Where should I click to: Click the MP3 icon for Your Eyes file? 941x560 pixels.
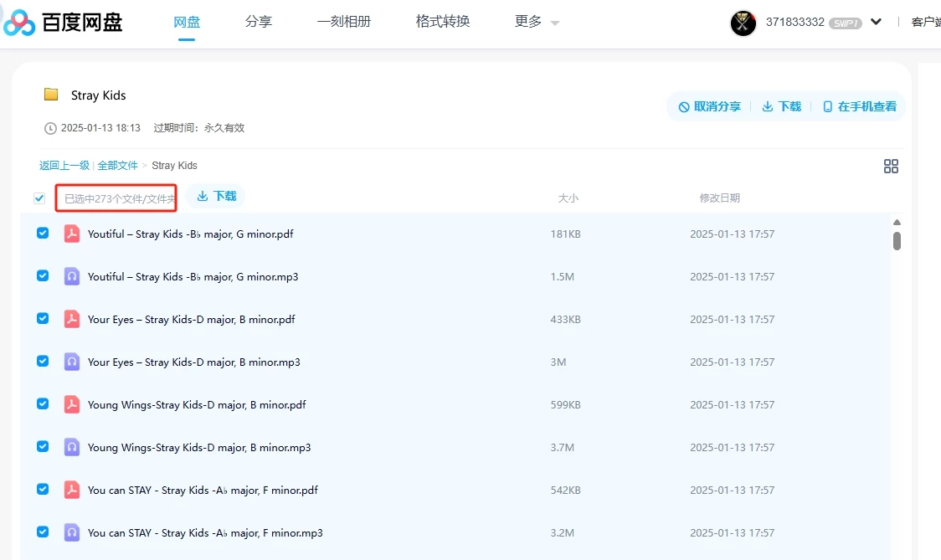pos(72,362)
